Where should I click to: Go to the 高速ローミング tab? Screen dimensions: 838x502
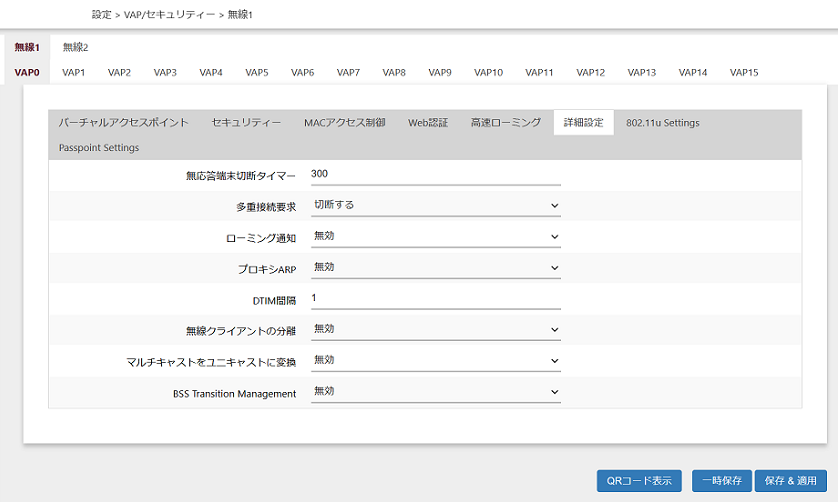(505, 123)
